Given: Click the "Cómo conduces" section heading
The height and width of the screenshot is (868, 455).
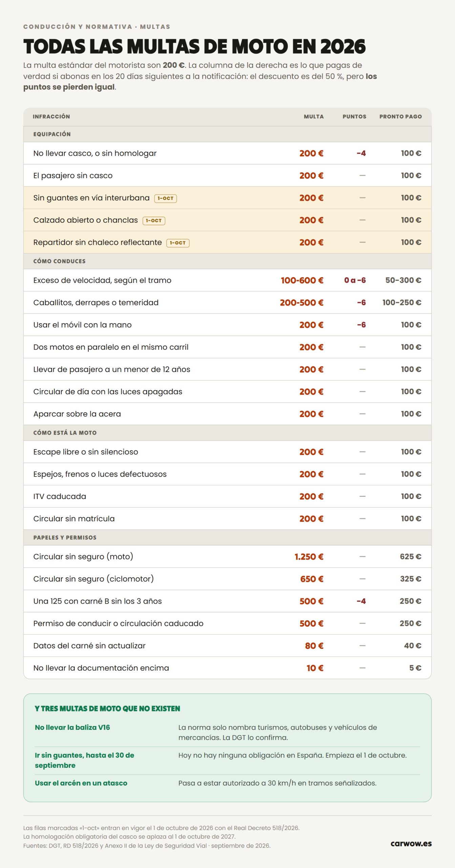Looking at the screenshot, I should [x=59, y=261].
